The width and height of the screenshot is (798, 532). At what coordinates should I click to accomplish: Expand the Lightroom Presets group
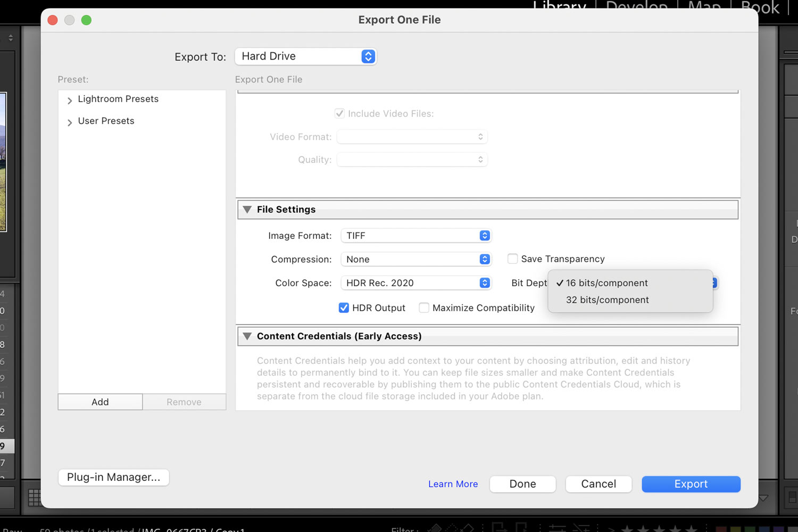click(70, 100)
